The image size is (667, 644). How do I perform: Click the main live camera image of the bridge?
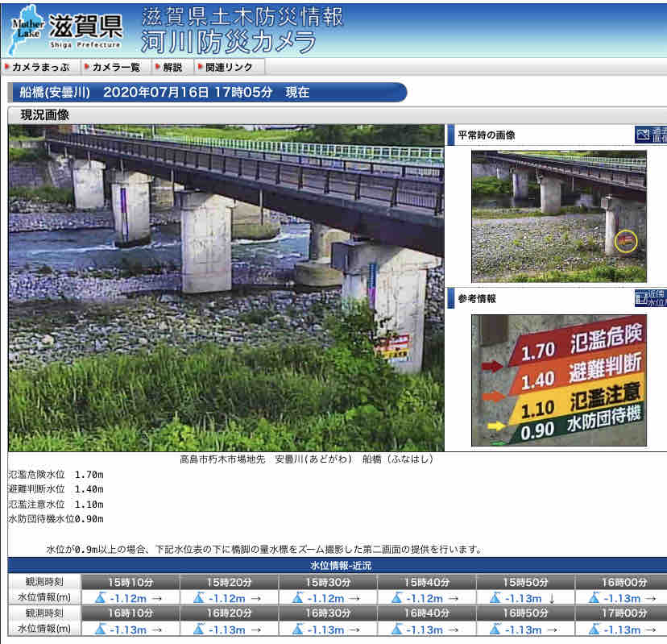click(x=226, y=288)
